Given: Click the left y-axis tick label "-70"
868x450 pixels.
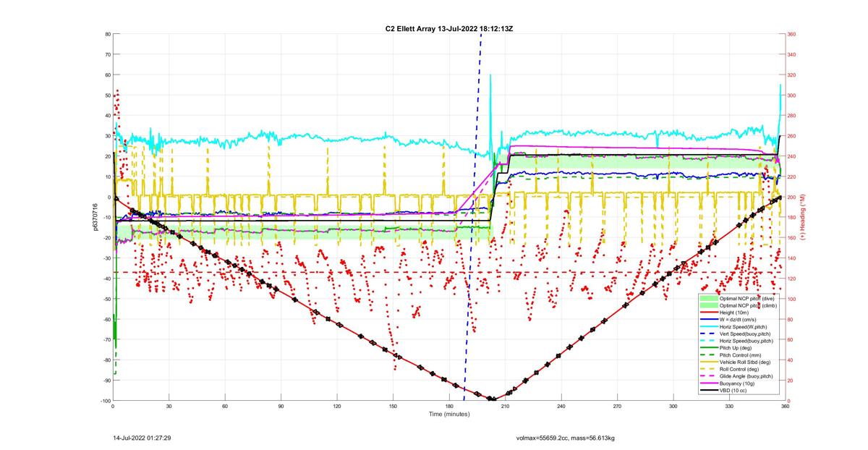Looking at the screenshot, I should [106, 339].
